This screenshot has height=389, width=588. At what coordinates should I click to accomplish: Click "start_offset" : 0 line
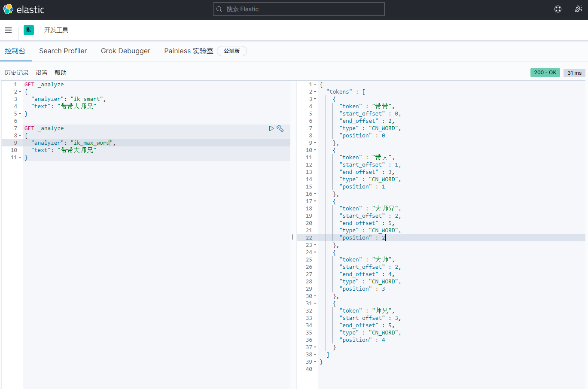pyautogui.click(x=370, y=114)
